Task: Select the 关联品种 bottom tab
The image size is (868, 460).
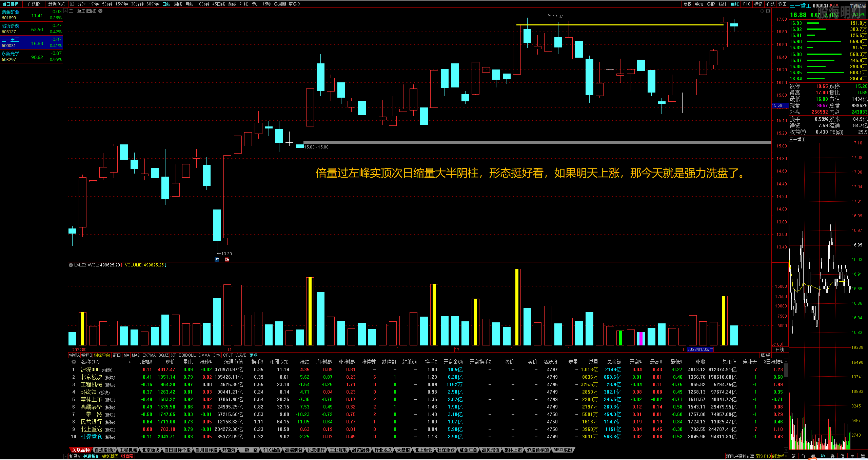Action: click(81, 450)
